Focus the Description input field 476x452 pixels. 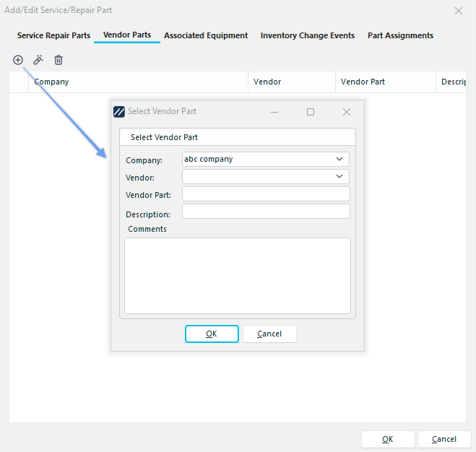click(x=266, y=212)
